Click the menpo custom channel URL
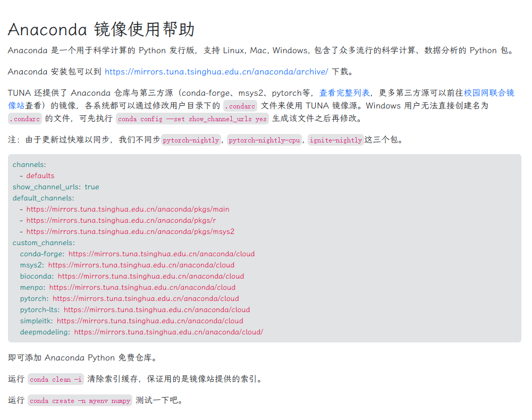Viewport: 532px width, 420px height. [x=142, y=288]
